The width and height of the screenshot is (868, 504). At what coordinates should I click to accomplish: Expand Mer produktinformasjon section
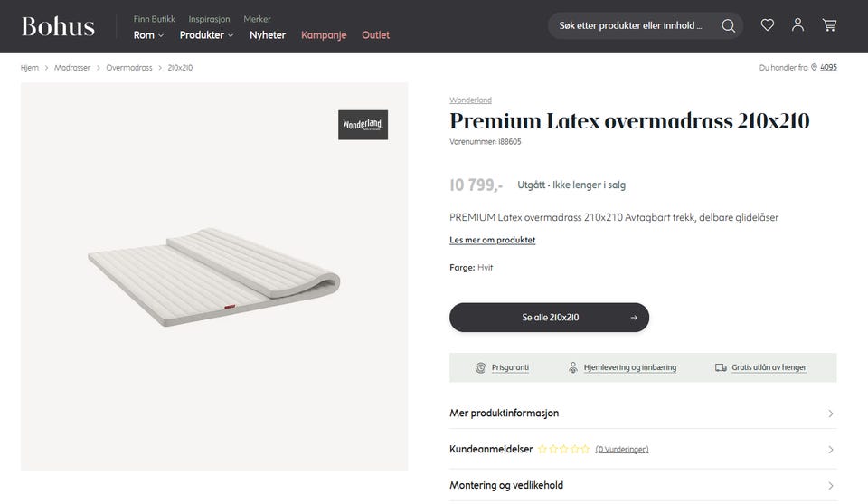pyautogui.click(x=643, y=414)
